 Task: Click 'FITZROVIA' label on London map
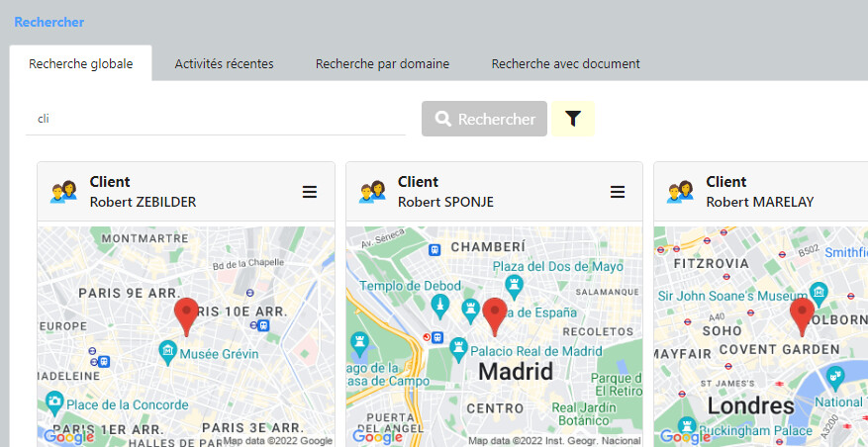tap(711, 263)
